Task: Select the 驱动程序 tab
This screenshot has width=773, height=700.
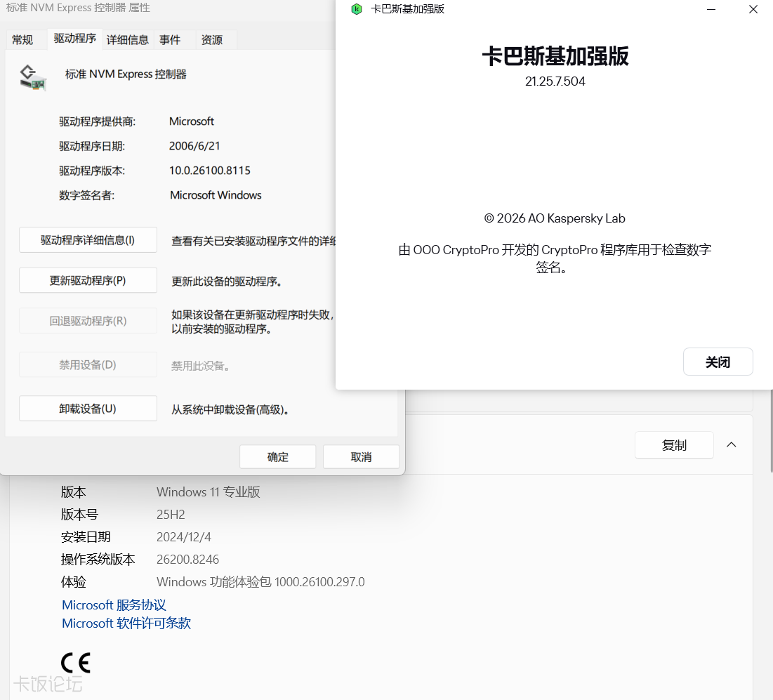Action: coord(75,39)
